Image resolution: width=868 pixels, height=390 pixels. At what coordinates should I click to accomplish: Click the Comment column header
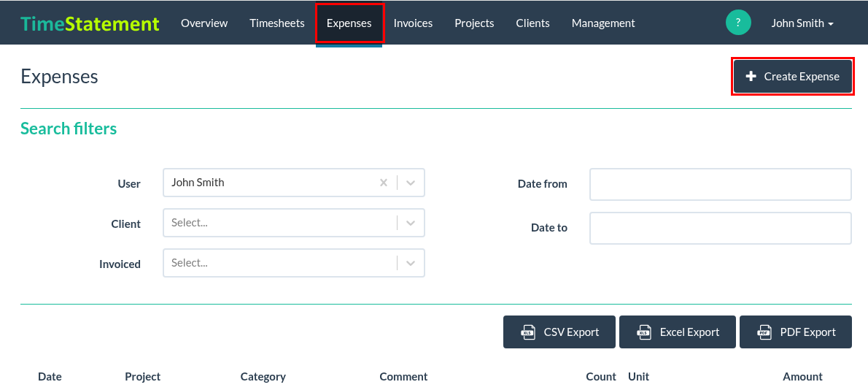[403, 377]
